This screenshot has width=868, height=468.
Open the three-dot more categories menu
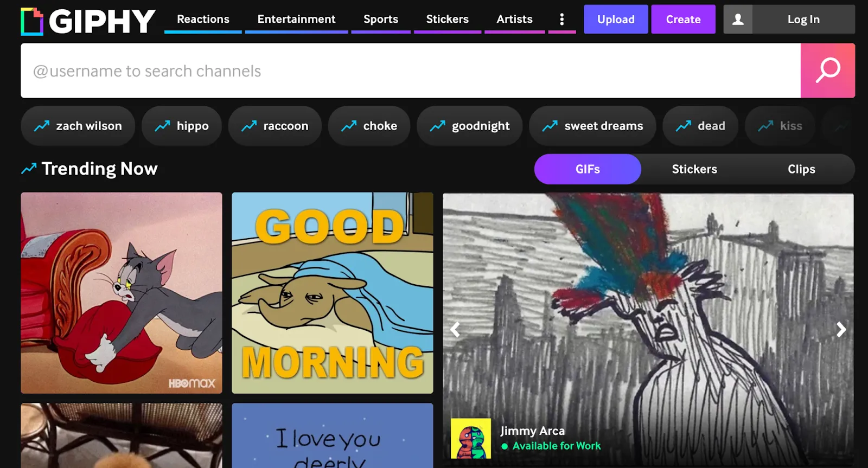click(x=562, y=20)
